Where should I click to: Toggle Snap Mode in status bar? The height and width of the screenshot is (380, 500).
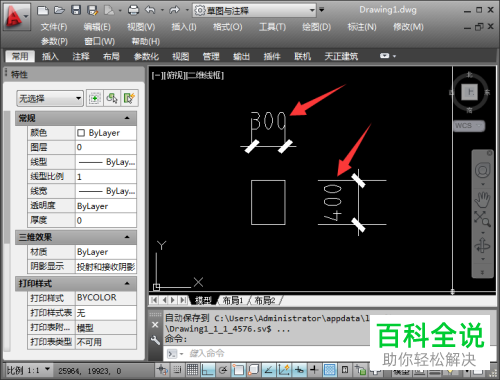point(178,370)
